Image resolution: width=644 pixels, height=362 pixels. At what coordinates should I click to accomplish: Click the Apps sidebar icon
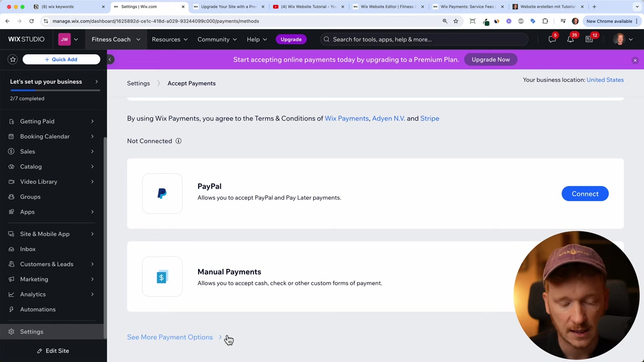(x=12, y=212)
